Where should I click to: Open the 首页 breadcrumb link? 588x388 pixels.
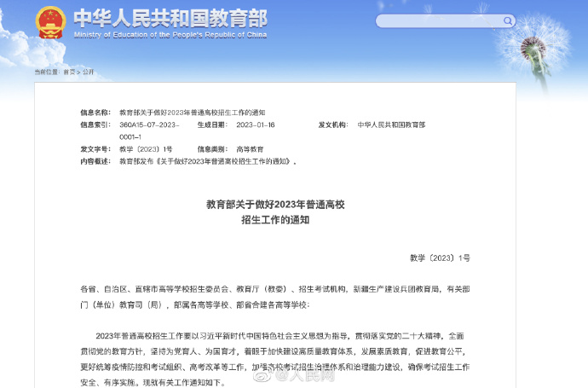69,72
